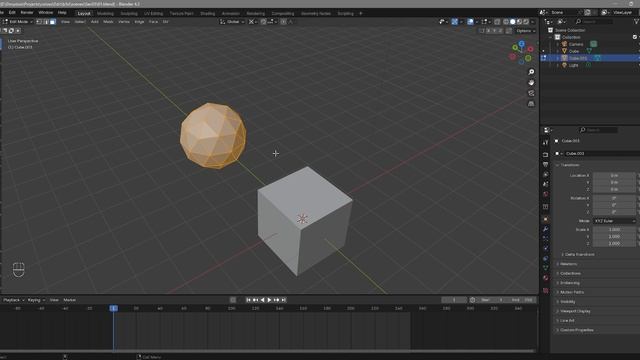Switch to the Layout workspace tab
Image resolution: width=640 pixels, height=360 pixels.
coord(84,13)
